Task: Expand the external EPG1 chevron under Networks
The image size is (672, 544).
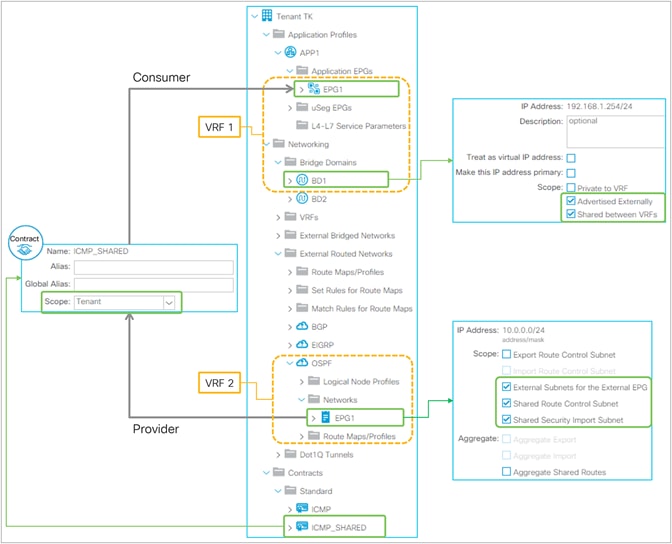Action: click(314, 418)
